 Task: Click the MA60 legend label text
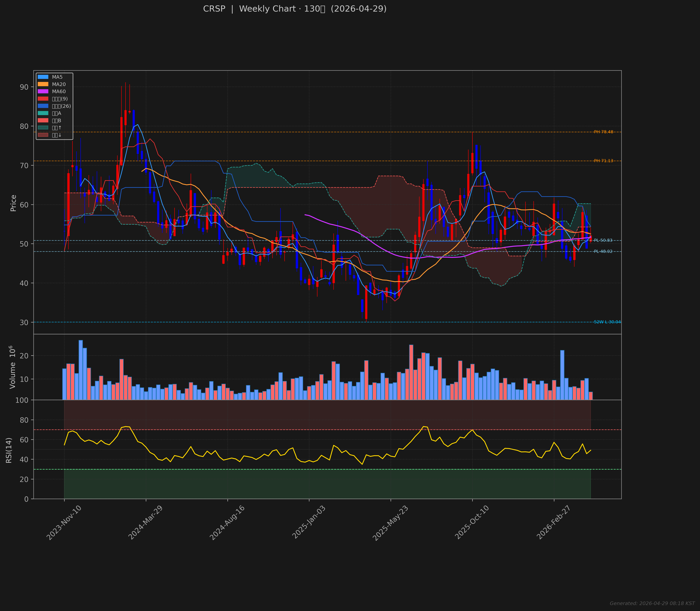[x=59, y=91]
